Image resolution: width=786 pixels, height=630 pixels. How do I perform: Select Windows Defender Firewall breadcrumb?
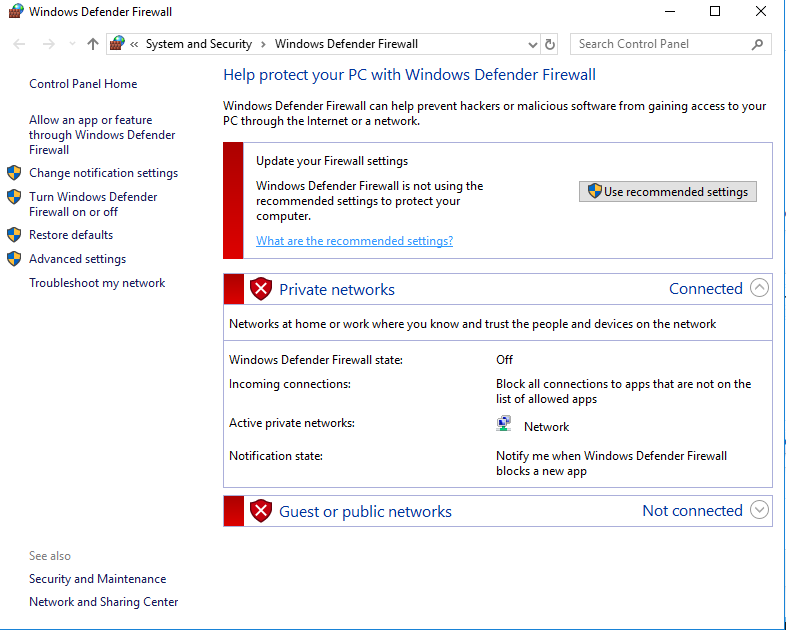pyautogui.click(x=346, y=44)
